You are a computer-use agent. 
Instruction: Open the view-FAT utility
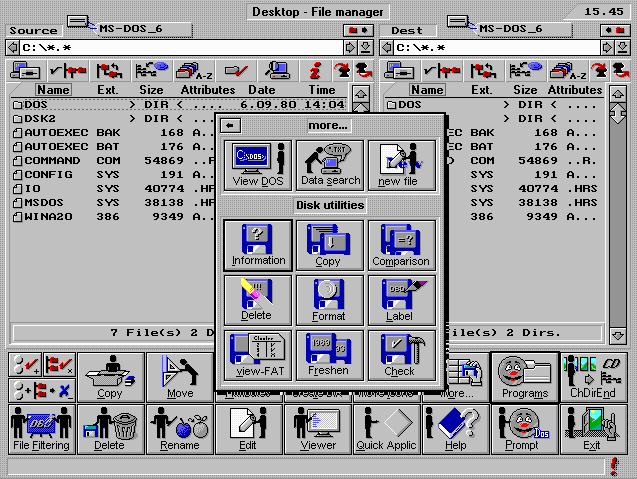coord(258,355)
